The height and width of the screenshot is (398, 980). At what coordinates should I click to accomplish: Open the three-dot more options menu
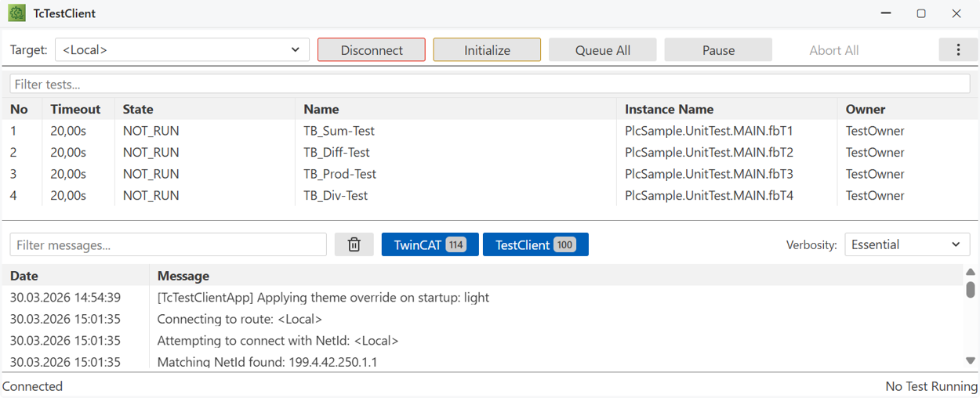958,49
